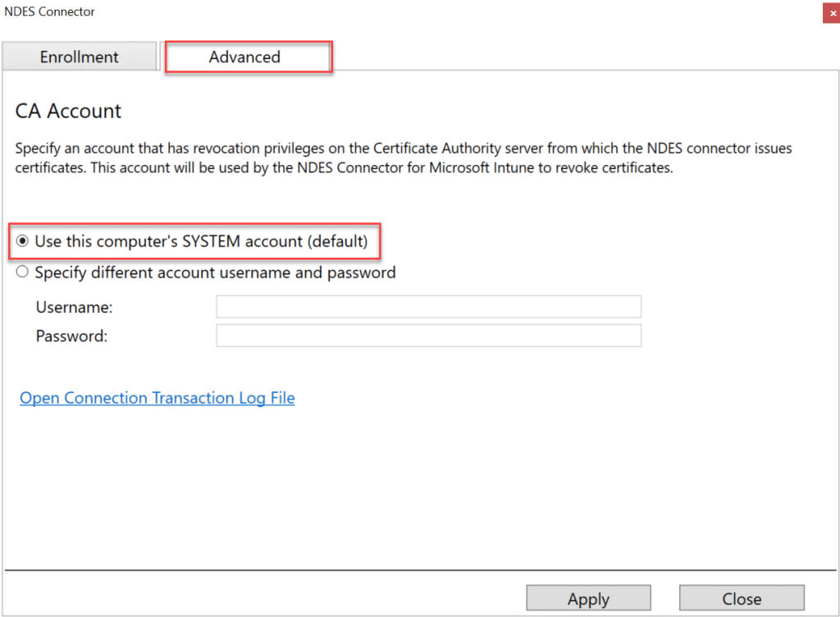The width and height of the screenshot is (840, 617).
Task: Switch to the Enrollment tab
Action: pyautogui.click(x=79, y=56)
